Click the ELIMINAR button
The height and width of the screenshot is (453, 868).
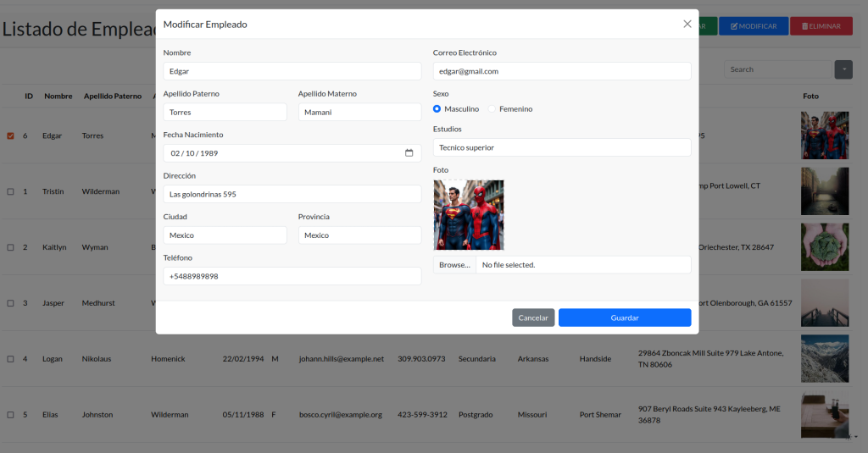(821, 26)
